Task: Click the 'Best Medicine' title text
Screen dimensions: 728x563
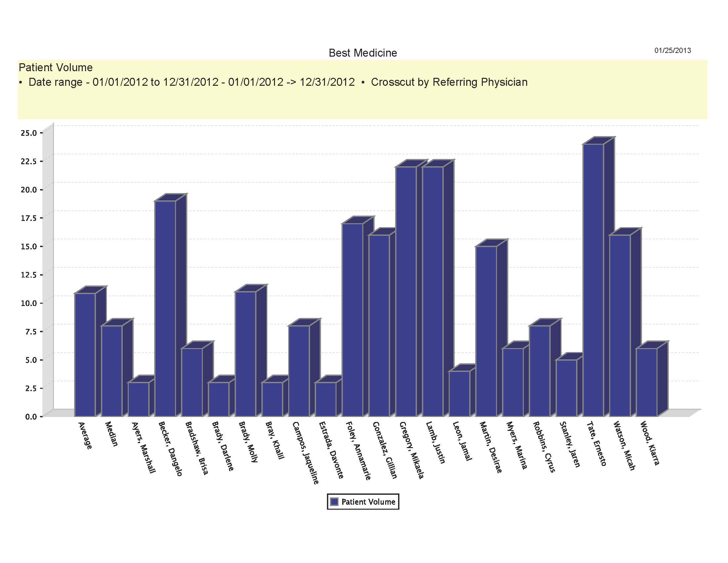Action: click(363, 53)
